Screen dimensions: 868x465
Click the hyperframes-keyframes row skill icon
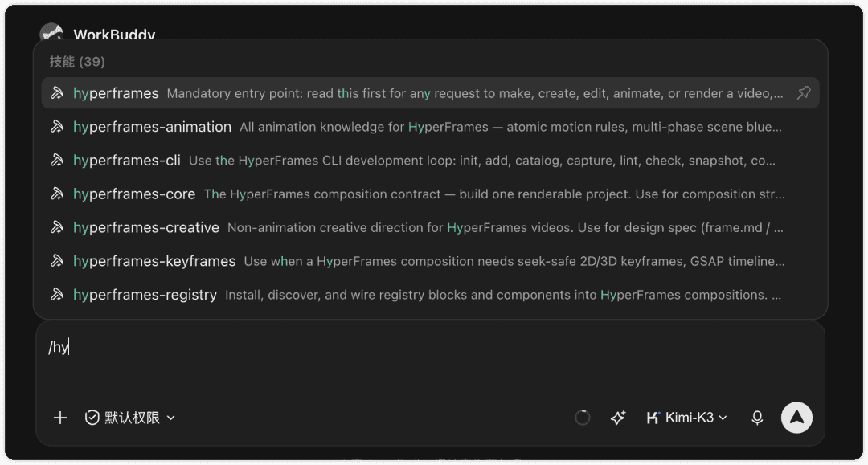click(x=57, y=261)
